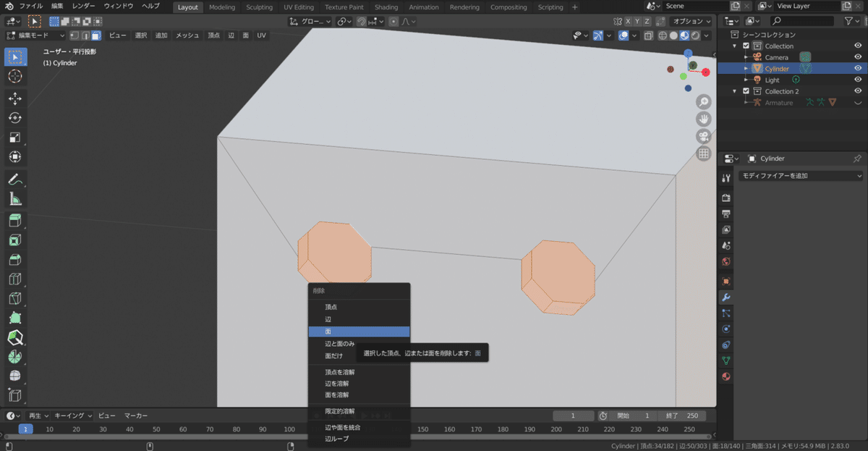Viewport: 868px width, 451px height.
Task: Choose Faces in delete menu
Action: tap(359, 332)
